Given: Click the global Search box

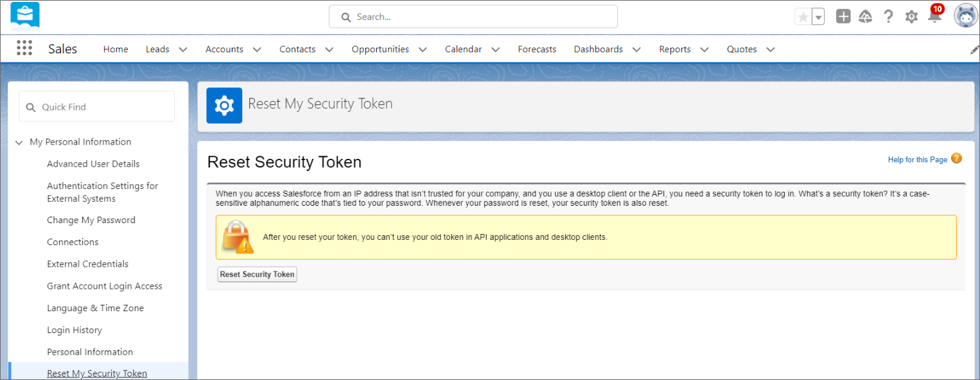Looking at the screenshot, I should click(x=473, y=17).
